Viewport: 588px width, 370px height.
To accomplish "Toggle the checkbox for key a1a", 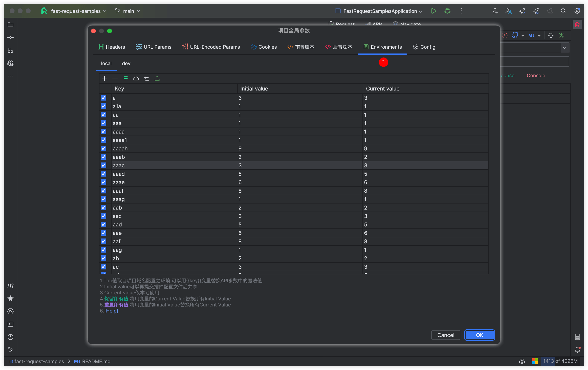I will click(104, 106).
